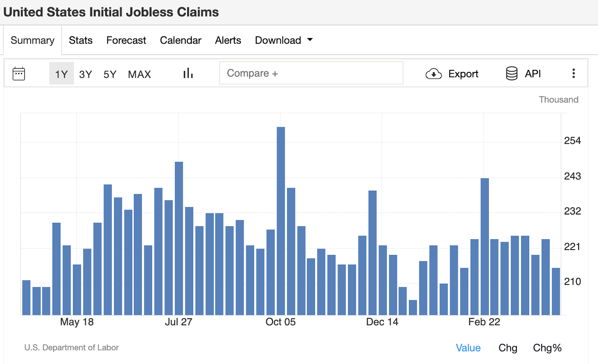The image size is (598, 364).
Task: Select the 1Y time range
Action: tap(61, 74)
